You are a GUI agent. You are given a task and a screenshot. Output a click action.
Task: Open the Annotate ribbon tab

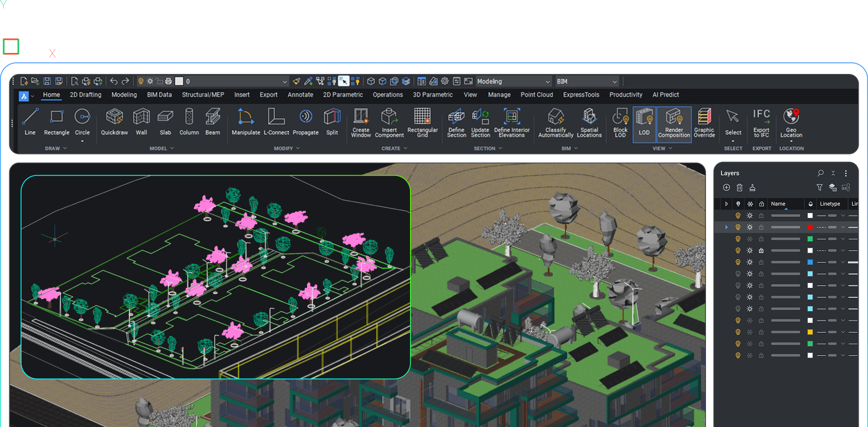pyautogui.click(x=300, y=95)
